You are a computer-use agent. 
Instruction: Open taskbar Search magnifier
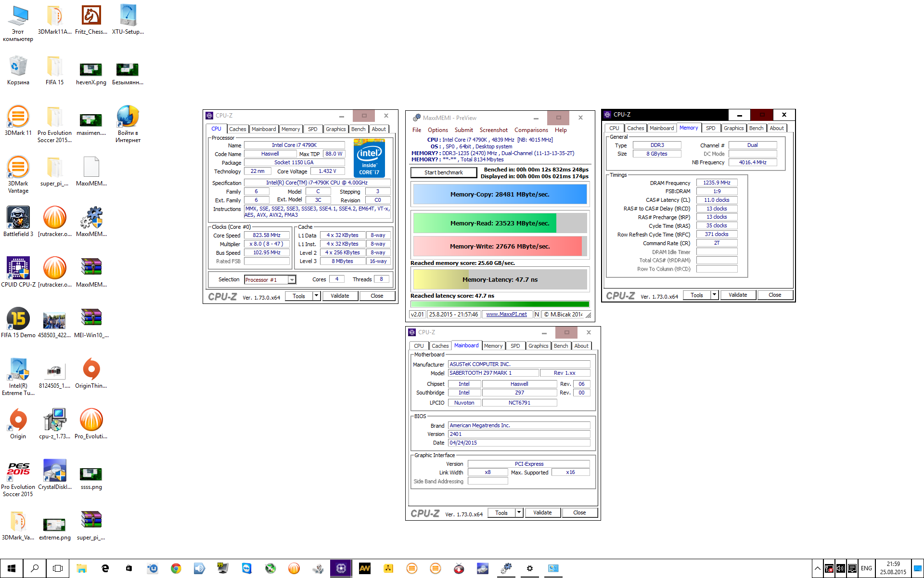pos(35,568)
